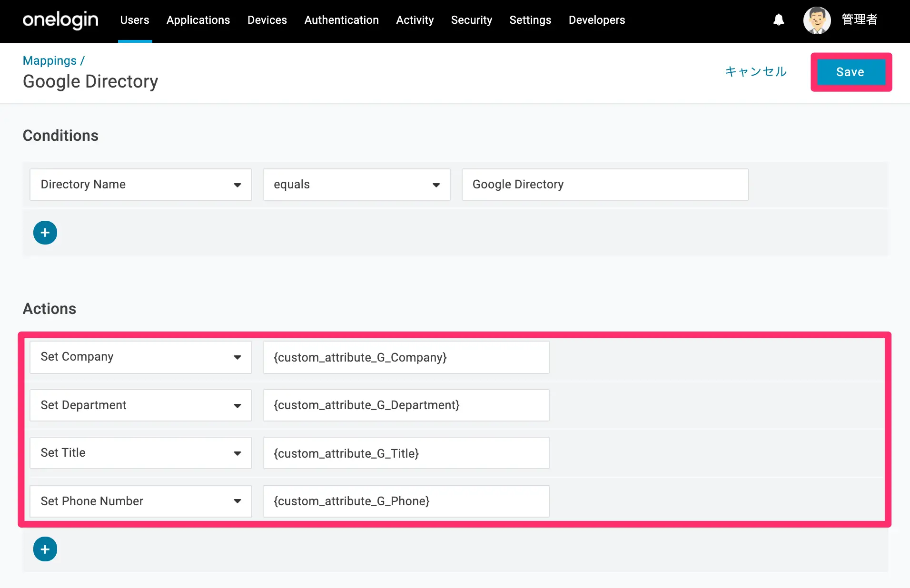
Task: Open the Users menu
Action: pos(135,20)
